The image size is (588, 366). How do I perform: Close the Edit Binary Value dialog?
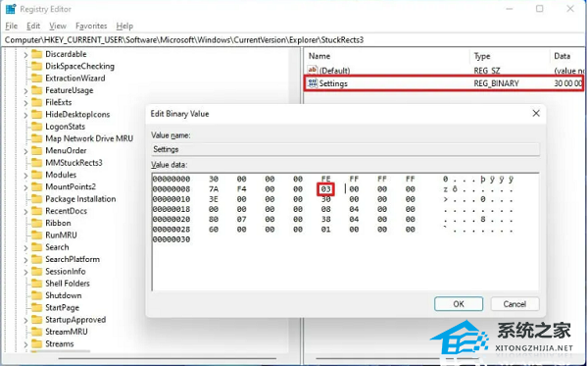pos(536,113)
